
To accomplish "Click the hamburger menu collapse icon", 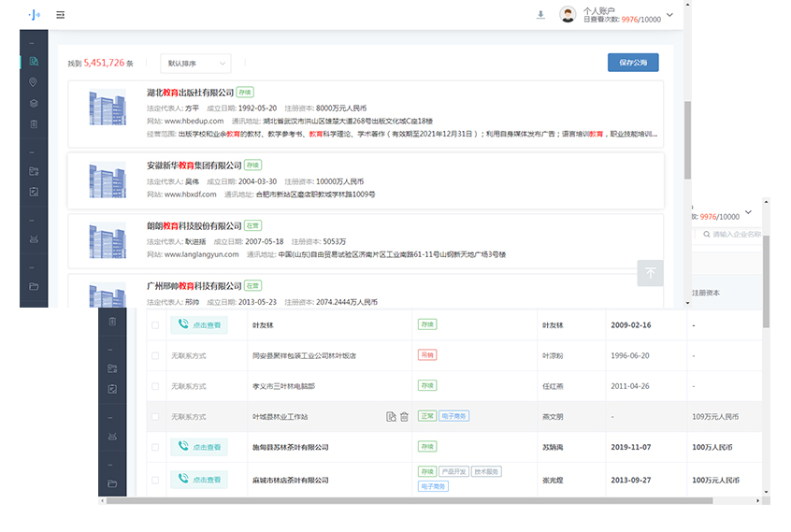I will pyautogui.click(x=61, y=15).
